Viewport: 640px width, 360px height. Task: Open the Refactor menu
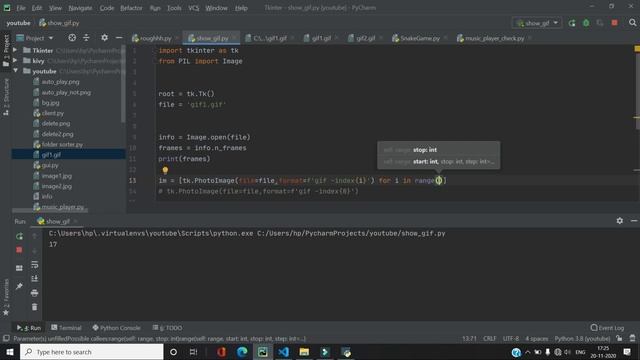tap(131, 8)
